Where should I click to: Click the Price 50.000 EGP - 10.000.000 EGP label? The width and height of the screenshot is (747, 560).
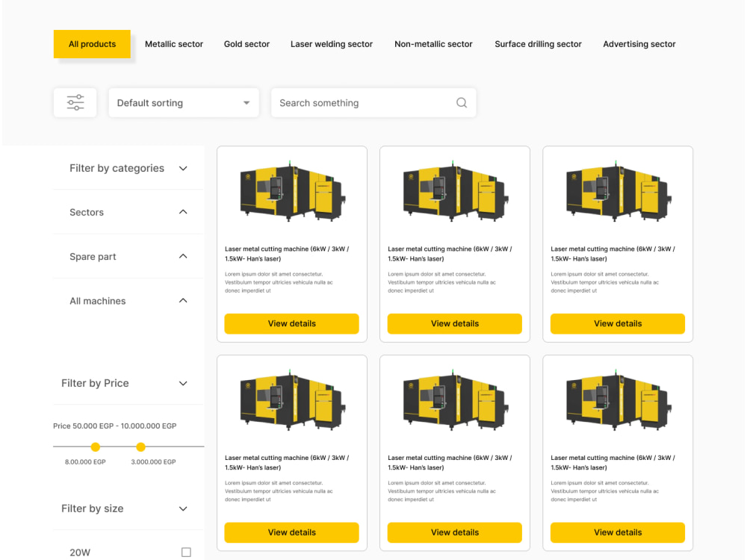115,426
